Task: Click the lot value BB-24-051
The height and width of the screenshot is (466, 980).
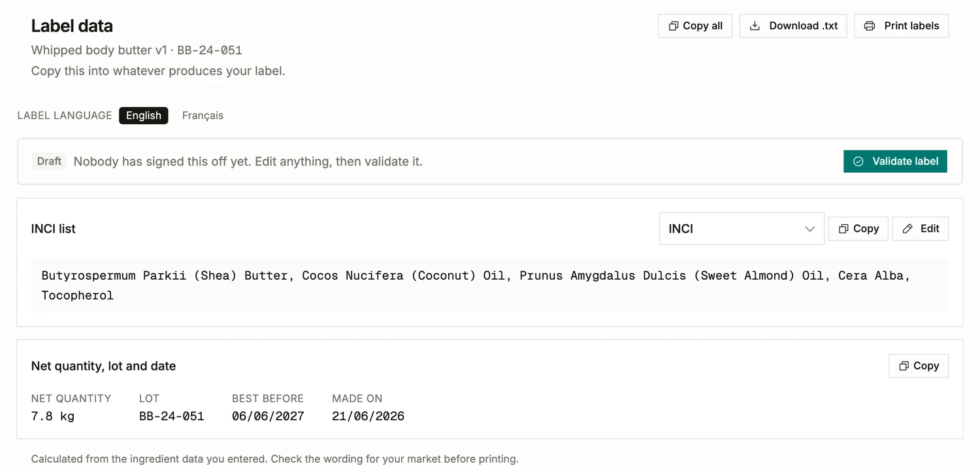Action: [172, 416]
